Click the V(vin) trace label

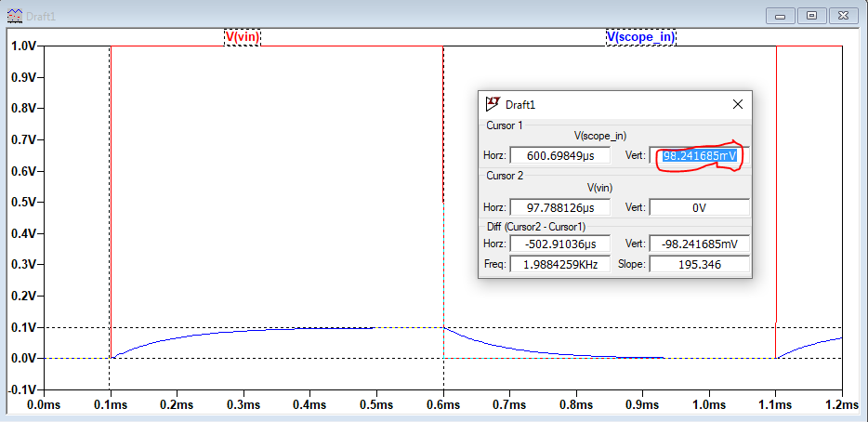[x=243, y=37]
